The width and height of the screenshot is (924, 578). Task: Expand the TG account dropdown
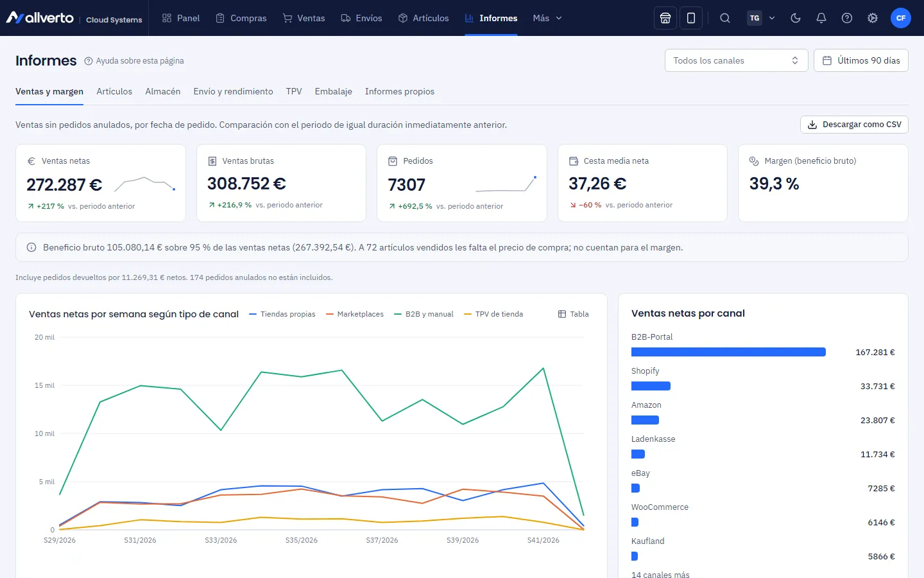762,18
